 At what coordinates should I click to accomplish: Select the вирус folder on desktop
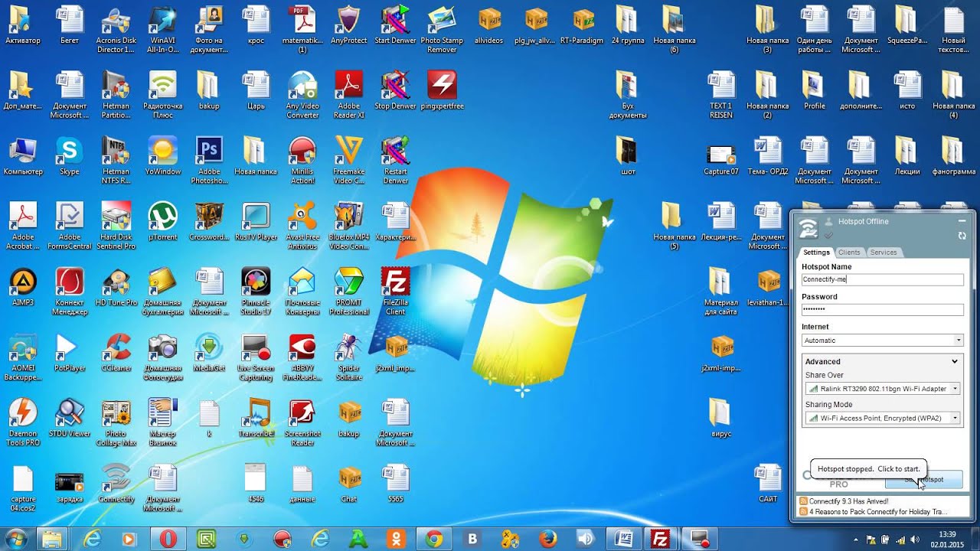coord(722,419)
